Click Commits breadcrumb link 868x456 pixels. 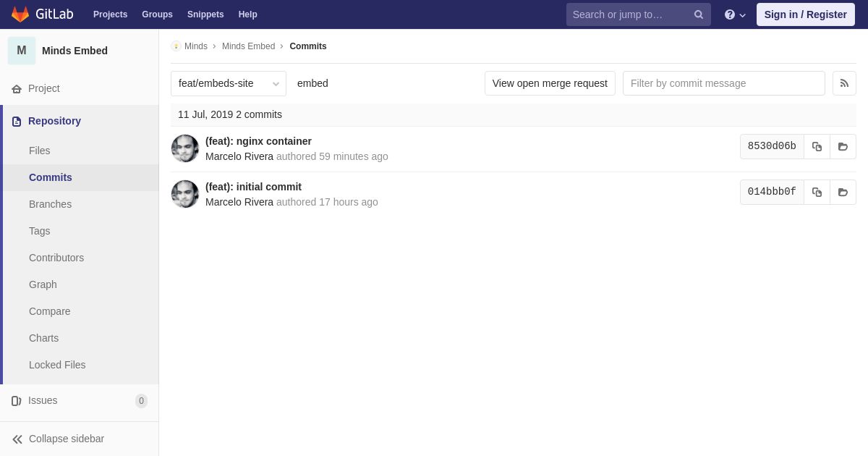pos(308,46)
